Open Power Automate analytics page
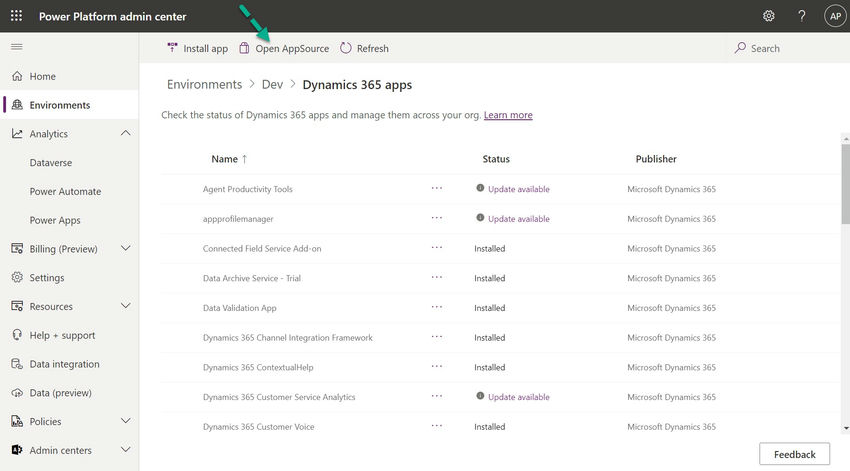 tap(65, 191)
